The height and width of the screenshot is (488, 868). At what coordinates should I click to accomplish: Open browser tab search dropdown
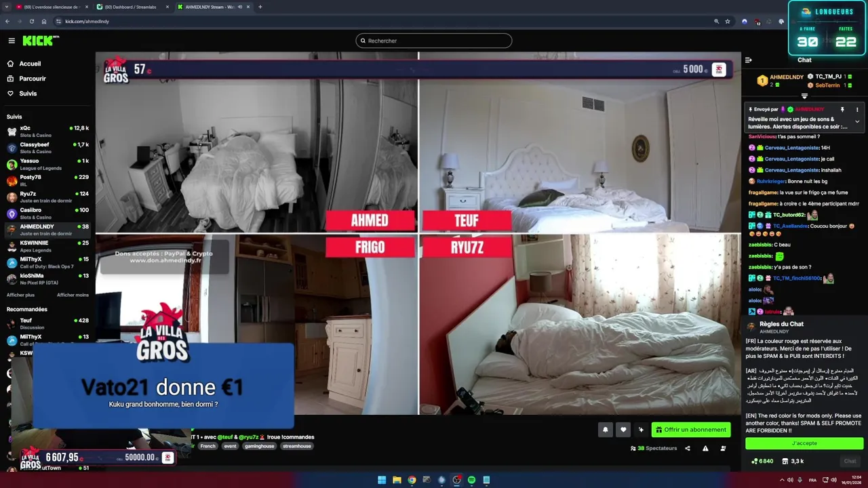(x=5, y=7)
